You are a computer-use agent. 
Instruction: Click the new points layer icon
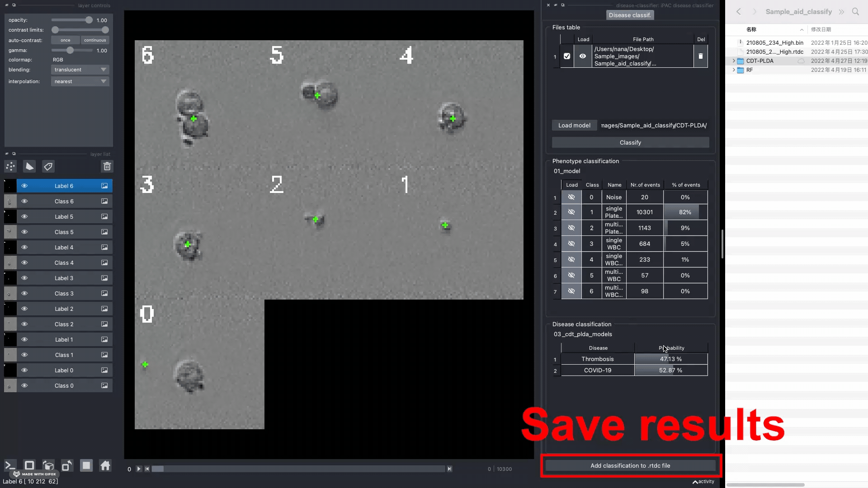coord(10,166)
